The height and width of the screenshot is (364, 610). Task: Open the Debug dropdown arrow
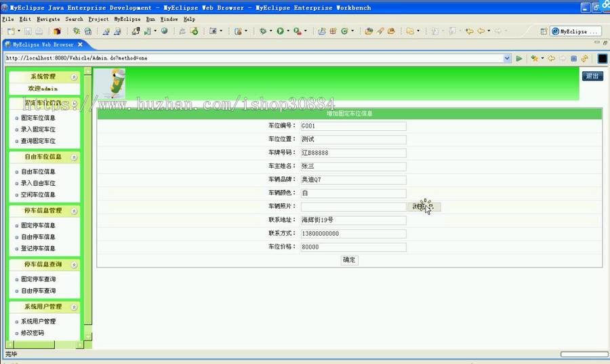tap(270, 31)
